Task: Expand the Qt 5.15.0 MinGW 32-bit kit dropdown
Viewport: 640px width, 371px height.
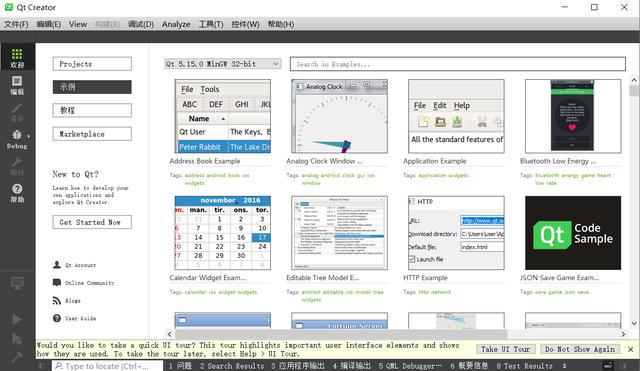Action: (222, 64)
